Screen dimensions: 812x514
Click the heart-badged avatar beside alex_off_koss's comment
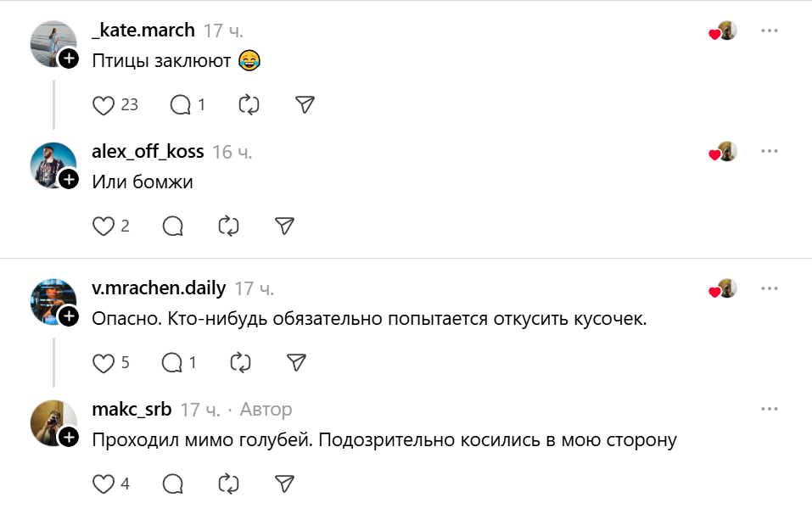[720, 152]
